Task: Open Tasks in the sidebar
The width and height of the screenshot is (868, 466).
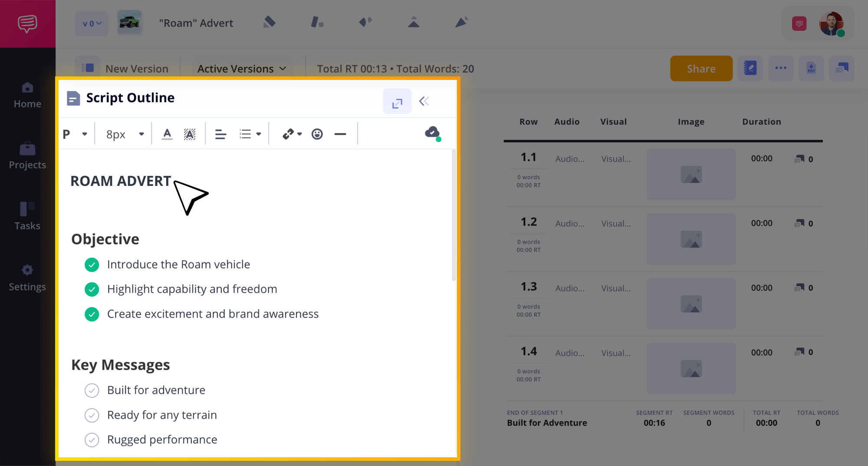Action: click(27, 217)
